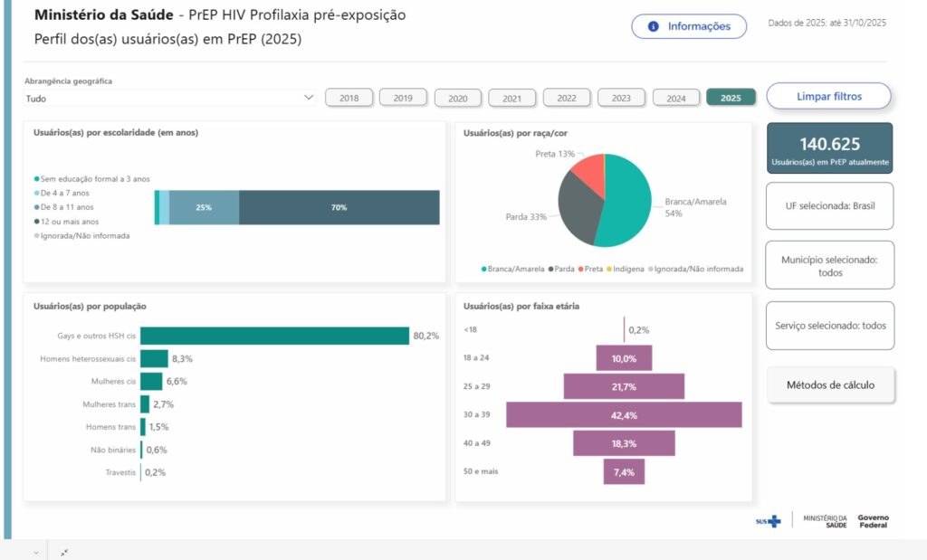
Task: Click the Preta legend marker below pie chart
Action: pos(580,269)
